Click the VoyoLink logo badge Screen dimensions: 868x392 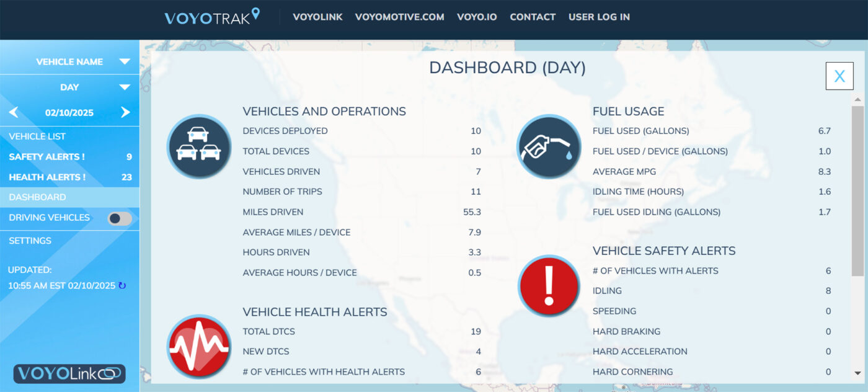coord(69,373)
